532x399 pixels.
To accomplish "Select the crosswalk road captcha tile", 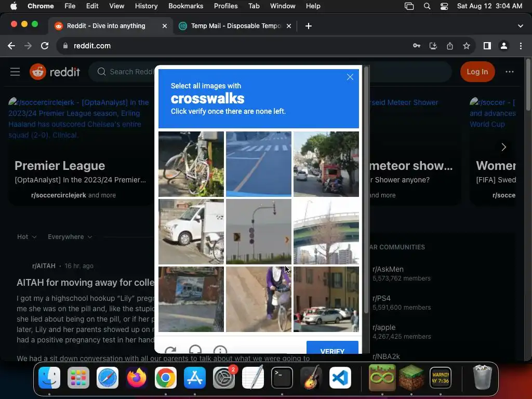I will (x=259, y=164).
